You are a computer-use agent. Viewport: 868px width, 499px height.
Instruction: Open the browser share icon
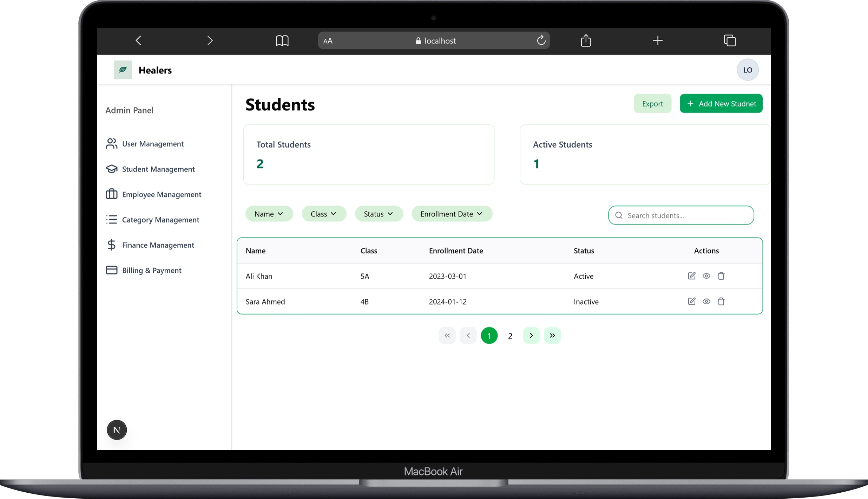(586, 40)
